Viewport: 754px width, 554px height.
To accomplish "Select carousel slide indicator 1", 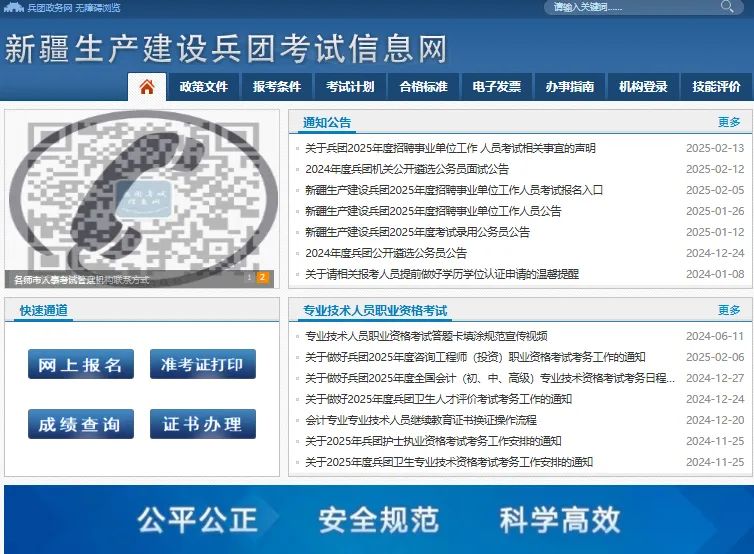I will 250,277.
